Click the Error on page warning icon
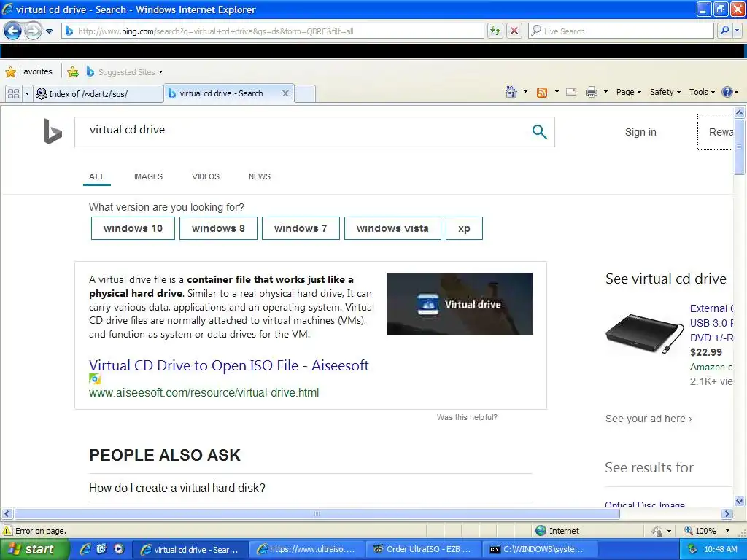747x560 pixels. [7, 531]
